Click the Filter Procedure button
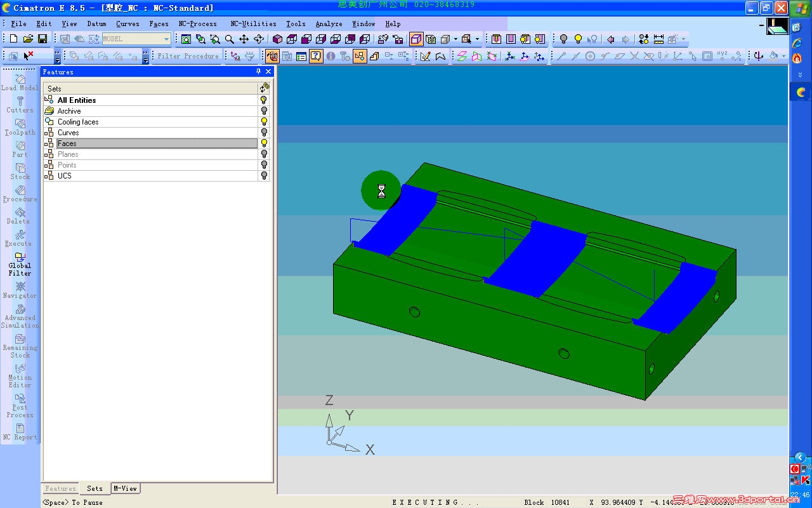This screenshot has width=812, height=508. [x=188, y=56]
